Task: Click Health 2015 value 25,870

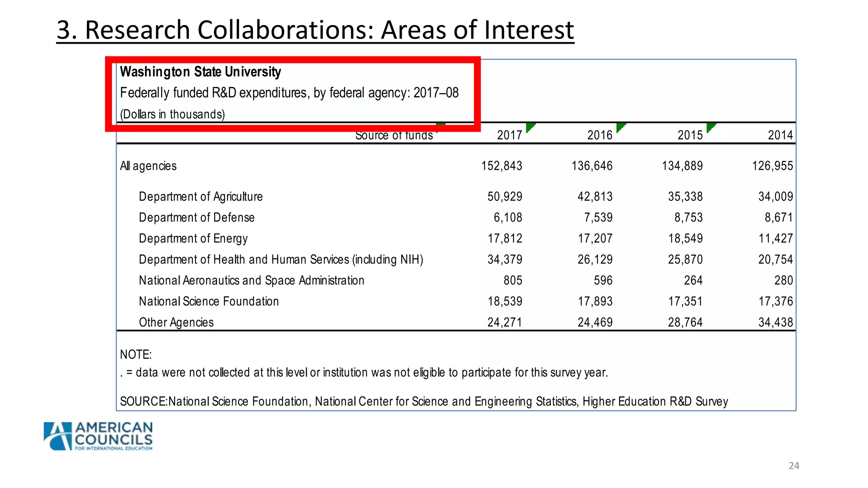Action: point(685,259)
